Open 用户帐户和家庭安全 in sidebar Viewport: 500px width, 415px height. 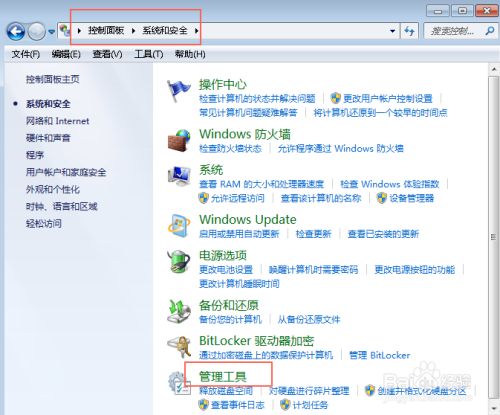point(66,172)
